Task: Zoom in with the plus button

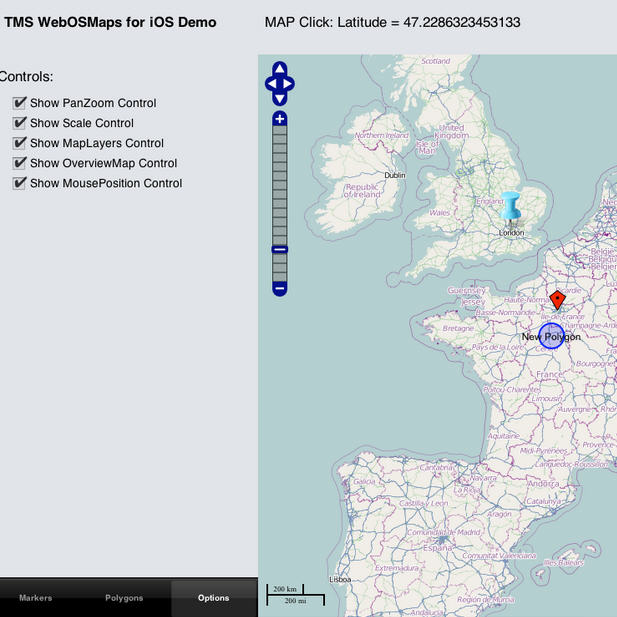Action: tap(280, 118)
